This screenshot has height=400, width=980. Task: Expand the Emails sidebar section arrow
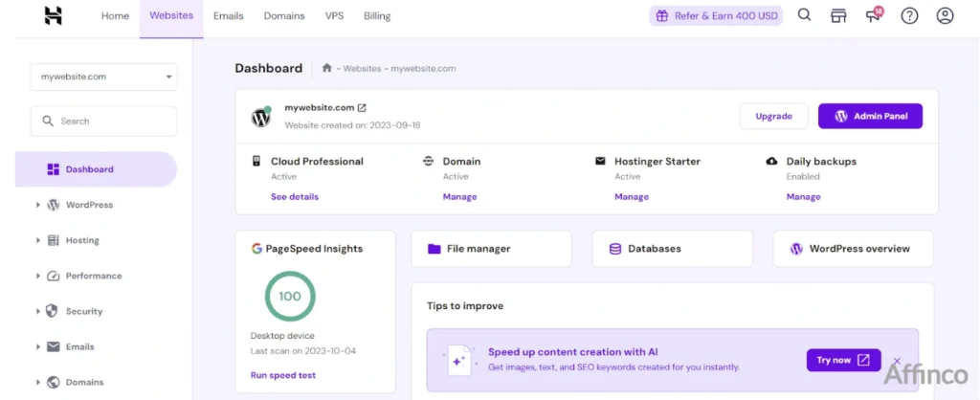(38, 346)
